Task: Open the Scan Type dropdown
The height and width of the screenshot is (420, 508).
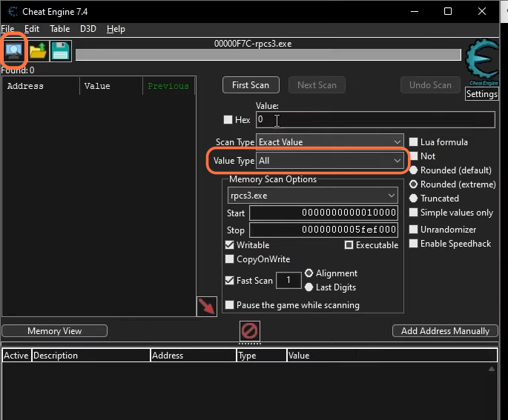Action: pos(330,142)
